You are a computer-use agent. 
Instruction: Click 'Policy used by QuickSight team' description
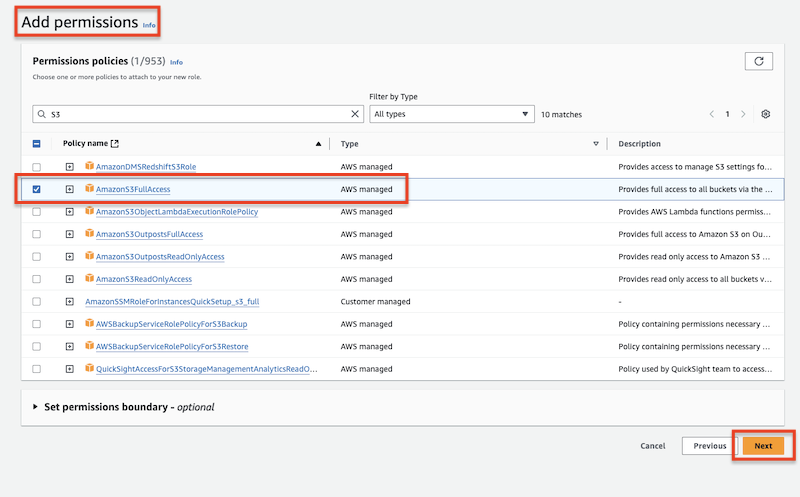pos(695,369)
